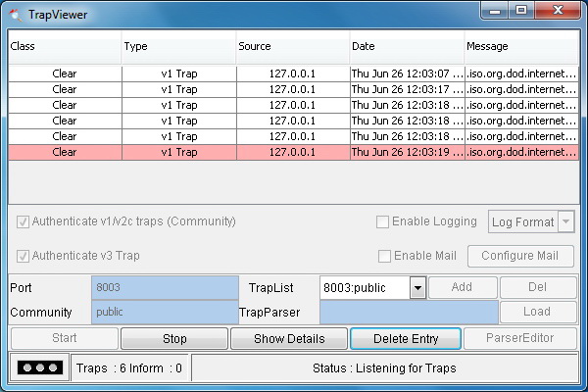Click the Message column header
Viewport: 588px width, 392px height.
521,46
